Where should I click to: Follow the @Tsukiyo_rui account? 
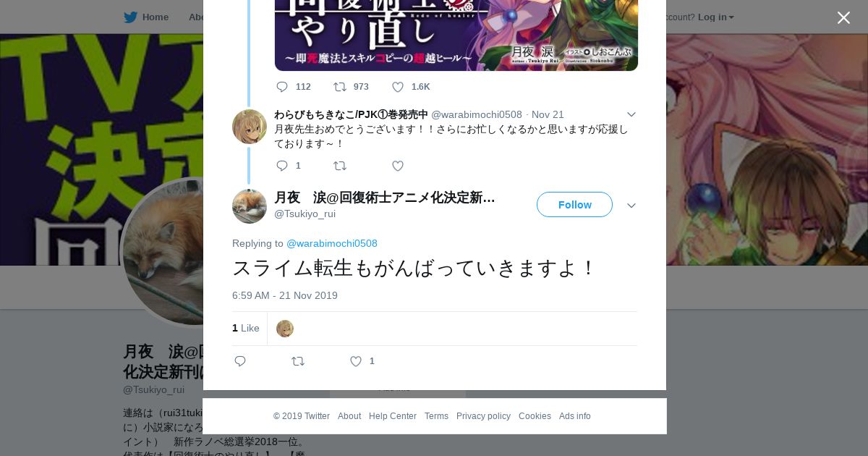point(574,204)
